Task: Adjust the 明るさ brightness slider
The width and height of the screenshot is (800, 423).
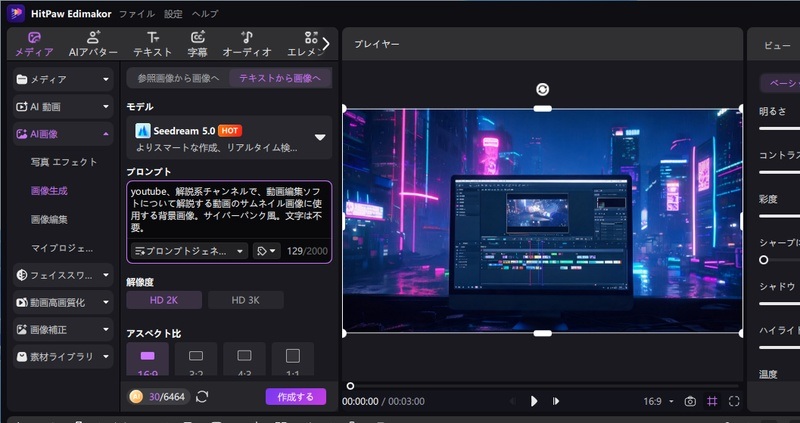Action: [x=780, y=128]
